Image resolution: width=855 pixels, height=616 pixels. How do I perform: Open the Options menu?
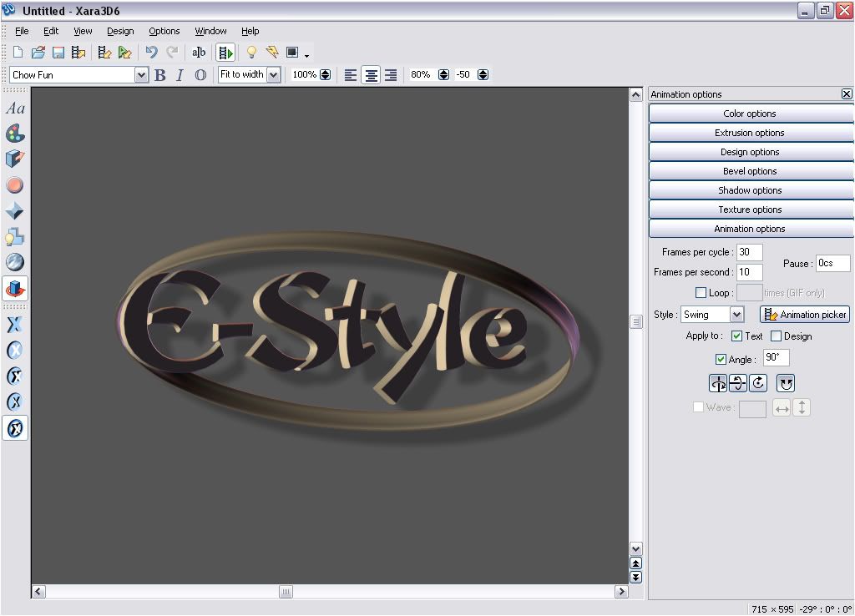[x=164, y=31]
